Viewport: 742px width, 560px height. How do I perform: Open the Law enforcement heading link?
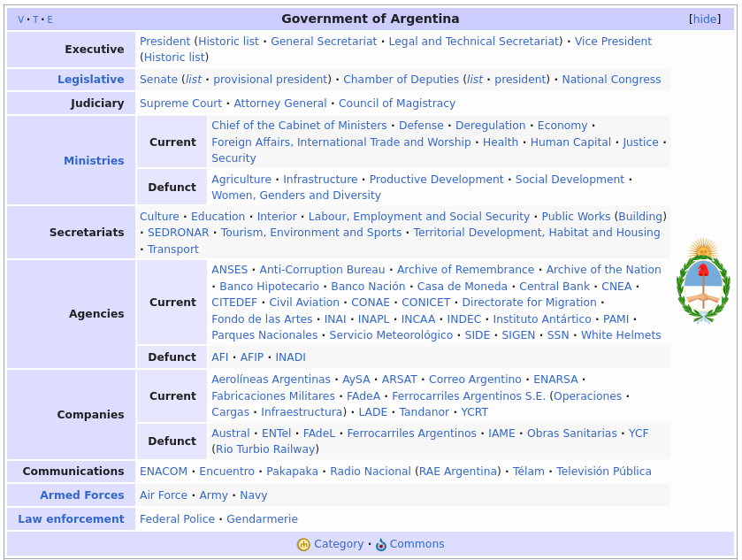[x=71, y=518]
